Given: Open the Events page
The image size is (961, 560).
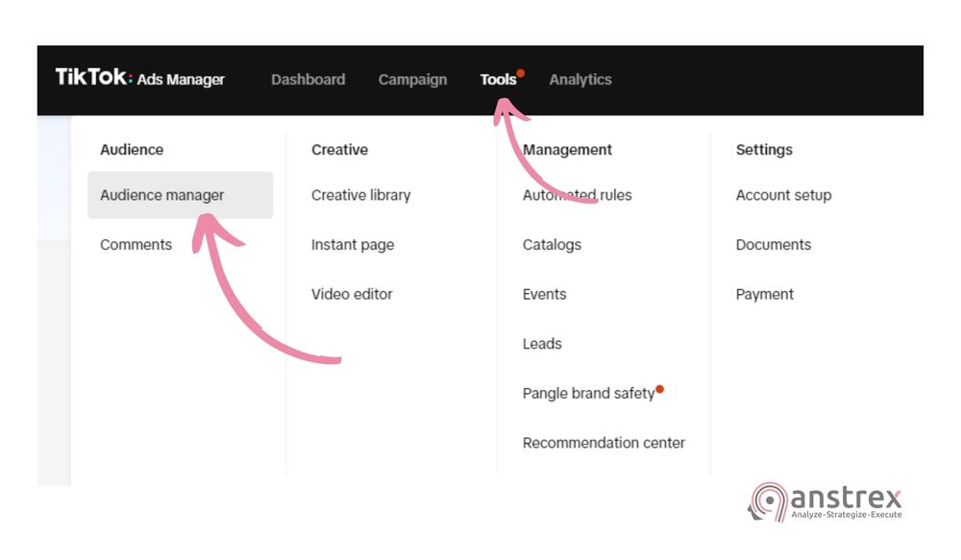Looking at the screenshot, I should (x=545, y=294).
